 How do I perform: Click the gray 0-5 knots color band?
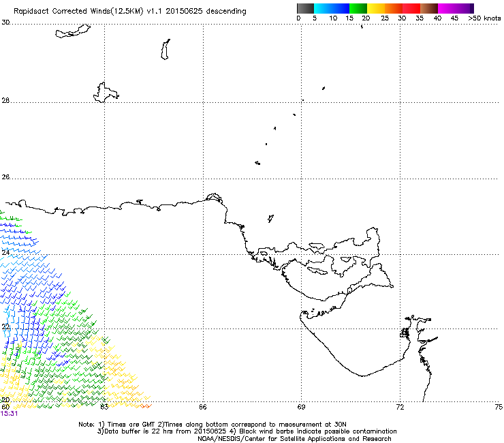(x=305, y=8)
